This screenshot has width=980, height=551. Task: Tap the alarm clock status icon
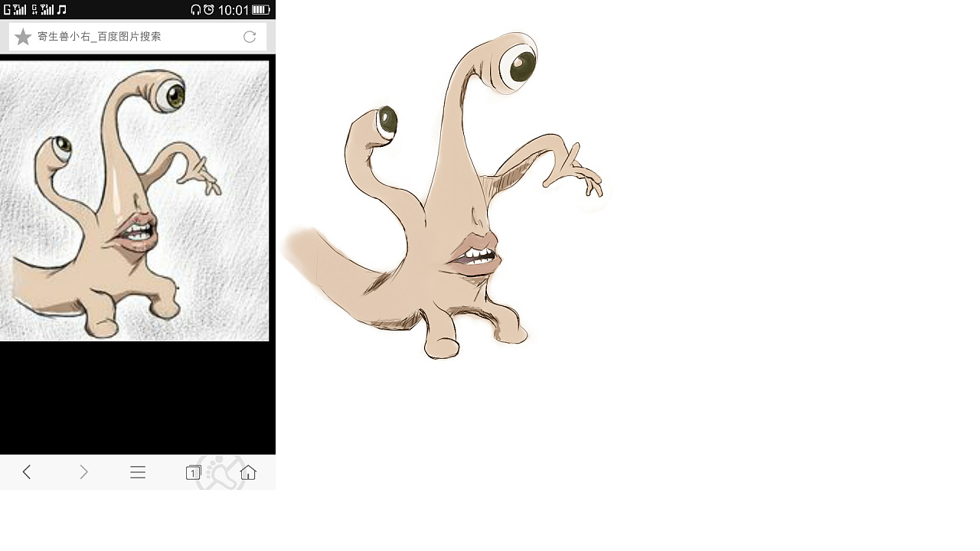click(x=209, y=10)
